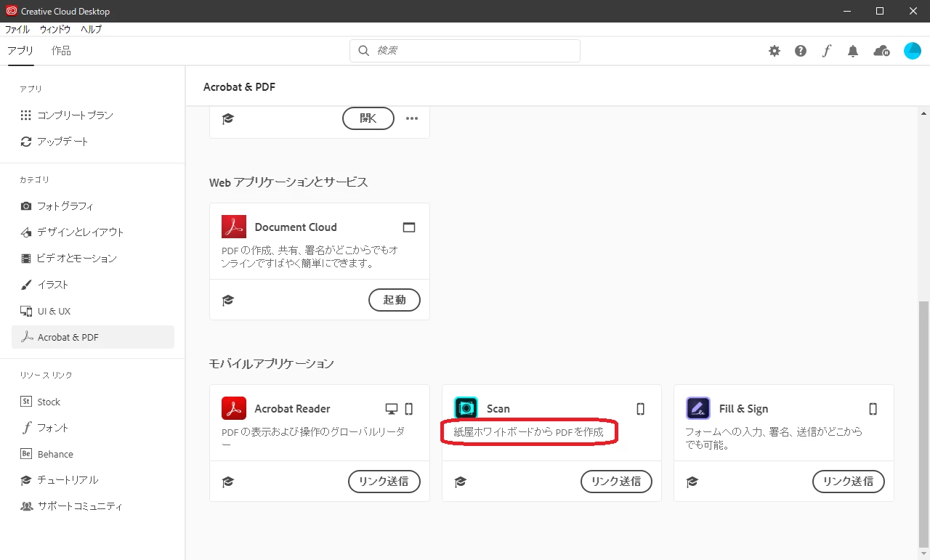Open the account profile avatar
The width and height of the screenshot is (930, 560).
(x=913, y=51)
